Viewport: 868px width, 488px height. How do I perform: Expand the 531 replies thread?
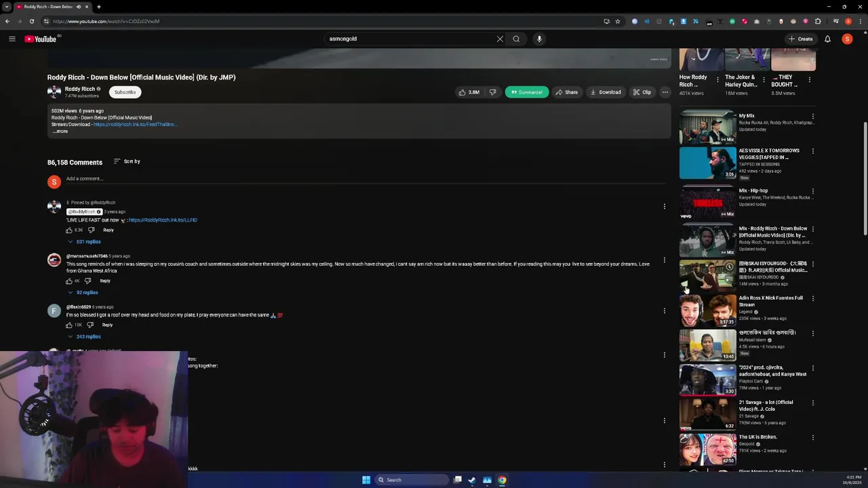[84, 242]
